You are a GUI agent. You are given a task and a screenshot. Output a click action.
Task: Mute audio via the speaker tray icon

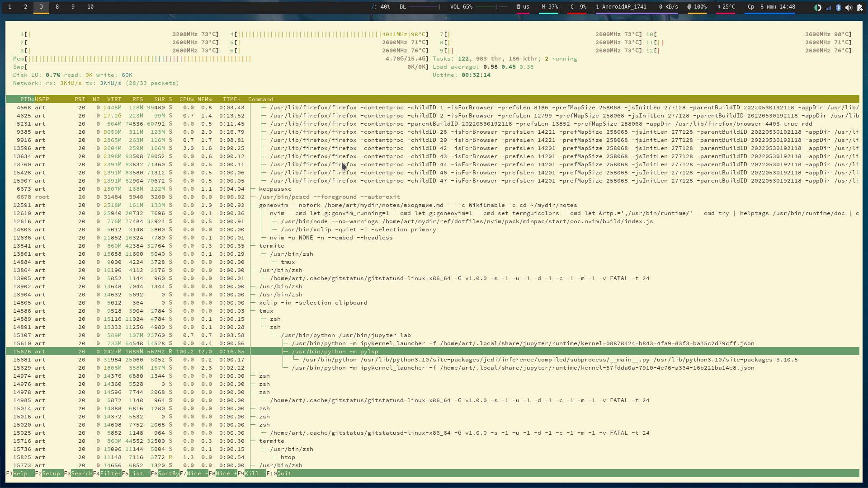tap(849, 8)
